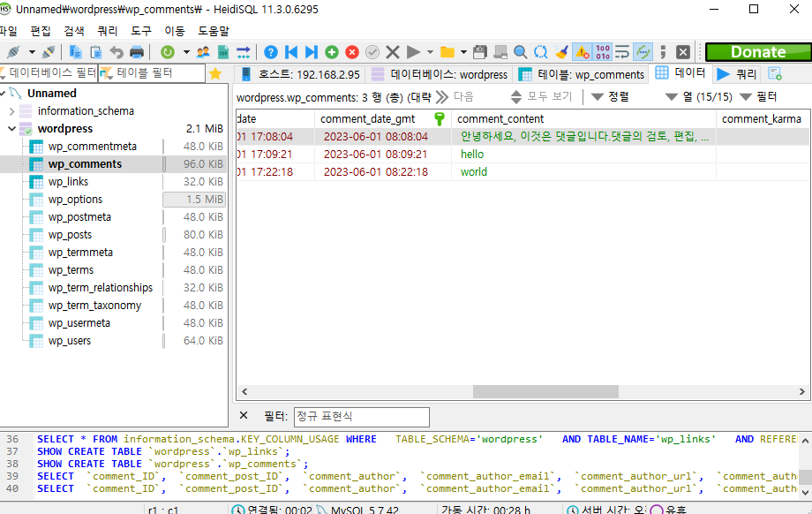The image size is (812, 514).
Task: Select the wp_users table
Action: coord(70,340)
